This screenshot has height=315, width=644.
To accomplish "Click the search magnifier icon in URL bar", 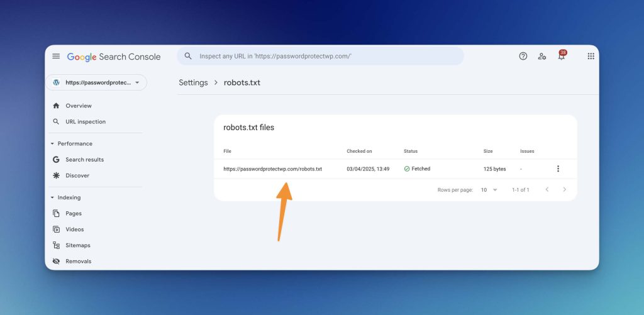I will tap(188, 56).
